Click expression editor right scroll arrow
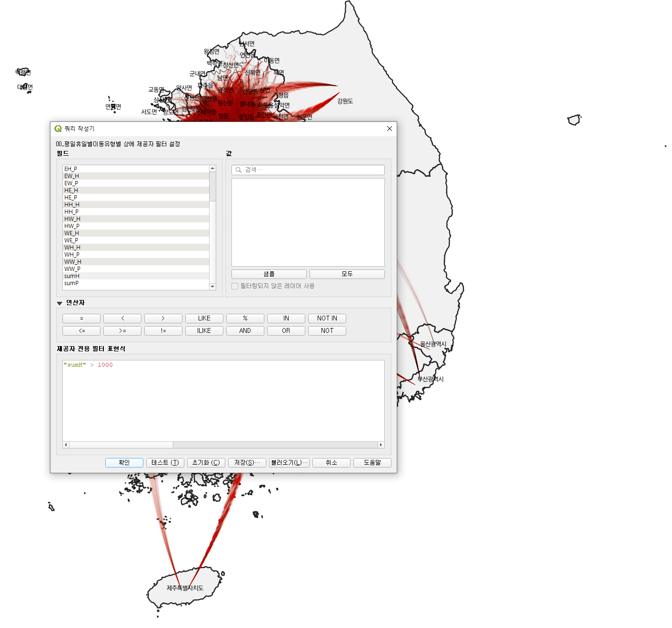The width and height of the screenshot is (672, 628). point(381,445)
